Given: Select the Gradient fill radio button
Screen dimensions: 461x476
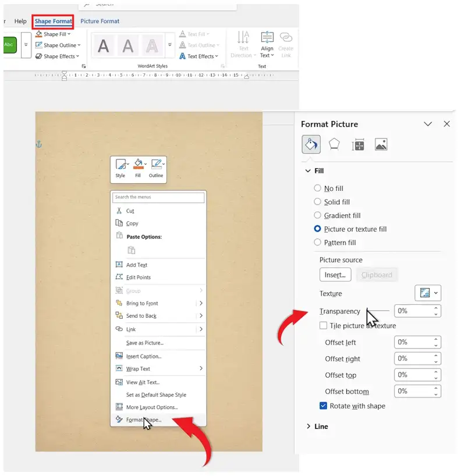Looking at the screenshot, I should coord(317,215).
